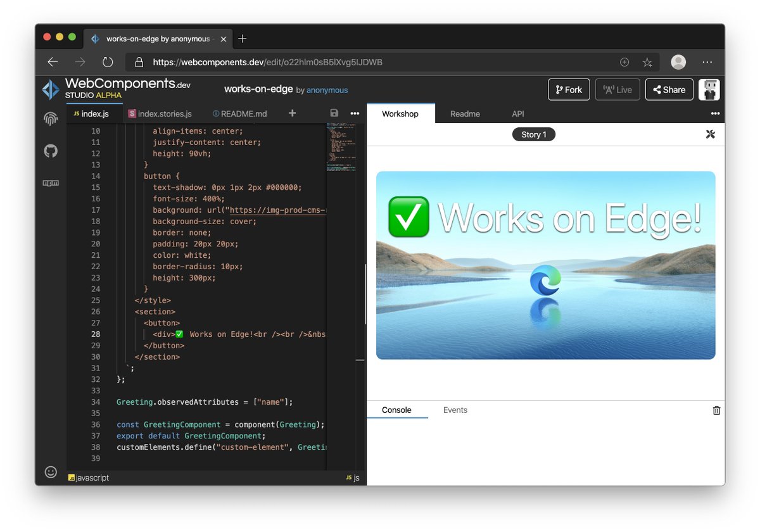Open the Readme preview tab
This screenshot has width=760, height=532.
tap(465, 114)
